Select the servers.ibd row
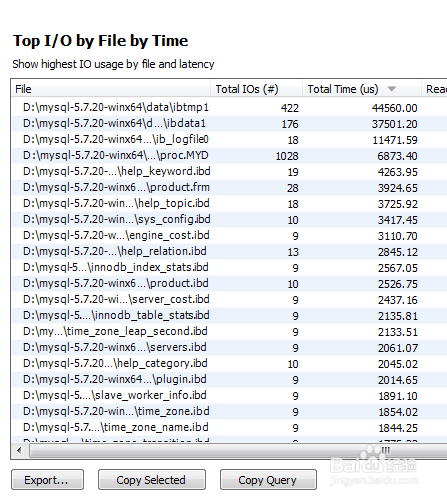This screenshot has width=447, height=498. click(229, 348)
